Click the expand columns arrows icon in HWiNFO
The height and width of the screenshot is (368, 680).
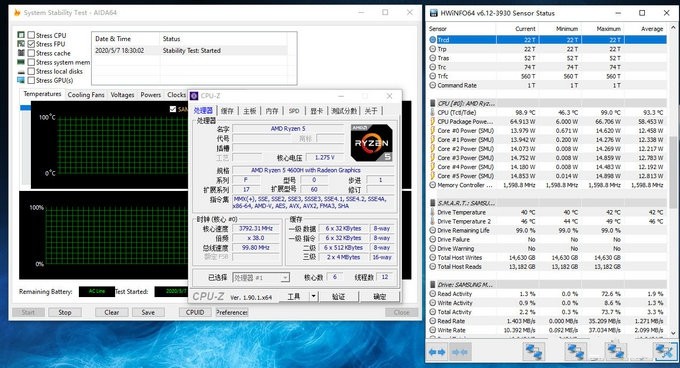(x=437, y=352)
